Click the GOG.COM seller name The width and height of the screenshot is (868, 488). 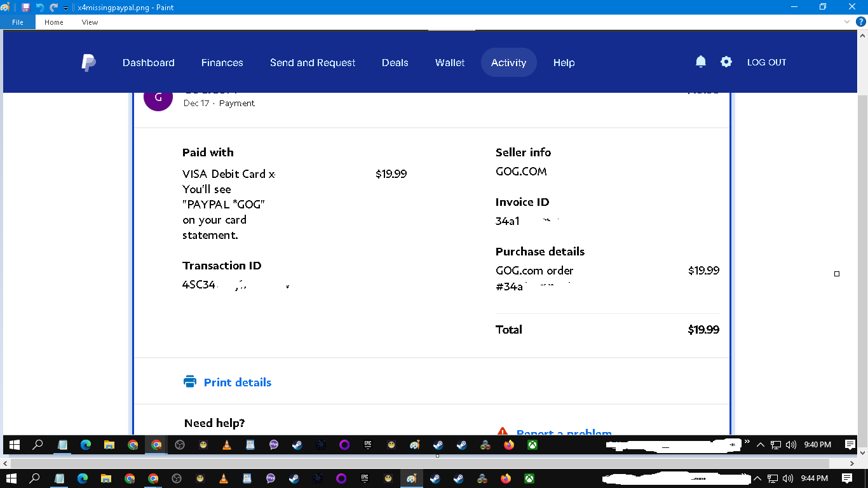pos(521,172)
